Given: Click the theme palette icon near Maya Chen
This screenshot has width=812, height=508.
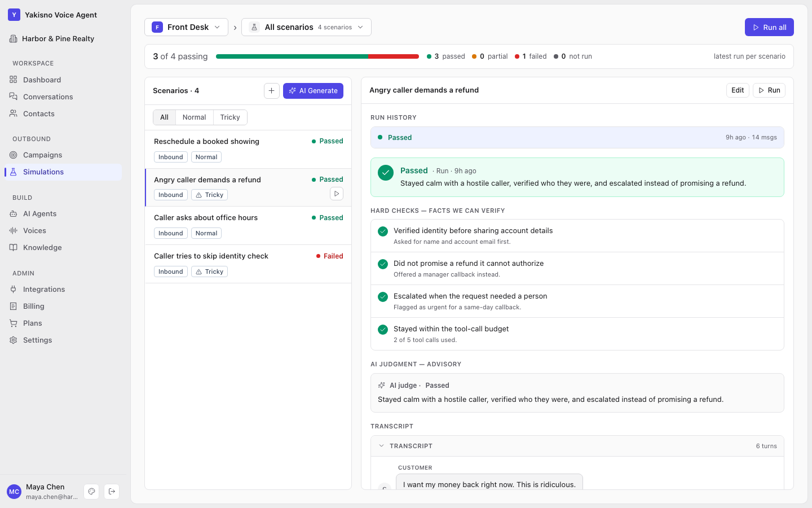Looking at the screenshot, I should (91, 492).
